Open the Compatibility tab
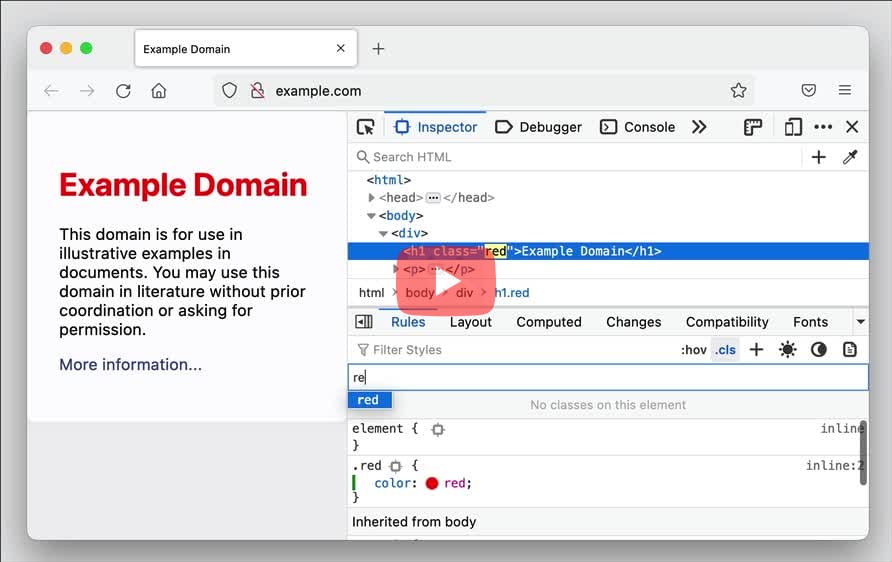Image resolution: width=892 pixels, height=562 pixels. [x=727, y=322]
